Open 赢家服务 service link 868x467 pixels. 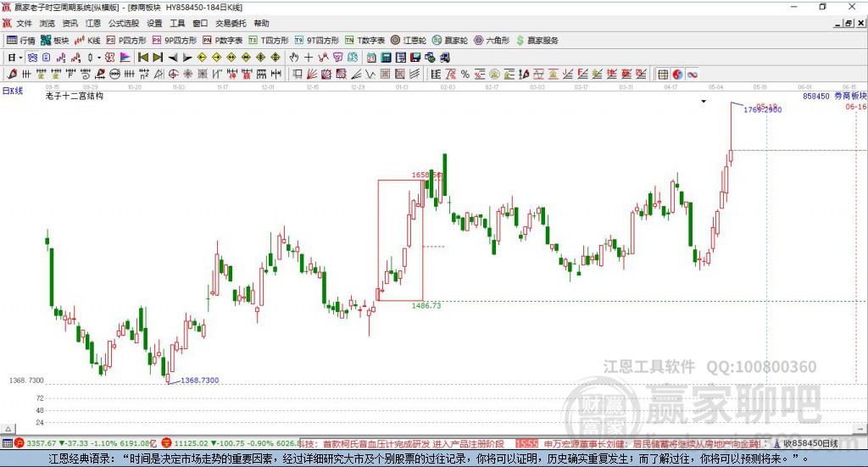537,41
